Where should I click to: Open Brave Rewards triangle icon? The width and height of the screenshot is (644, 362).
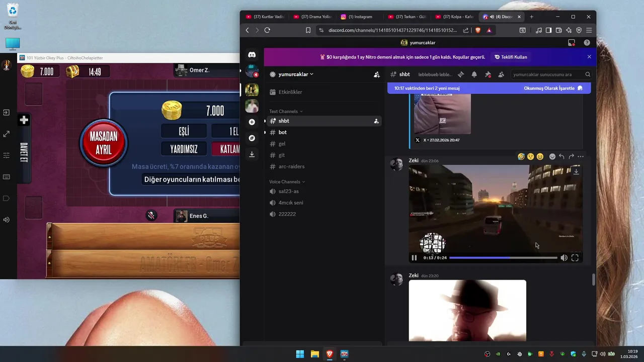489,30
